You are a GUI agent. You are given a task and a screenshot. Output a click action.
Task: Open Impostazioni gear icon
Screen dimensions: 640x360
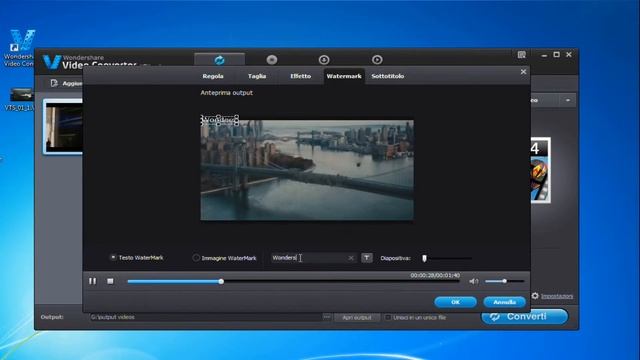pos(535,296)
